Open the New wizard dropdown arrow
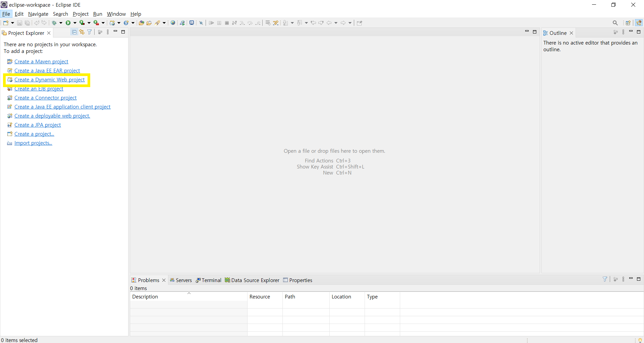This screenshot has width=644, height=343. click(x=12, y=23)
